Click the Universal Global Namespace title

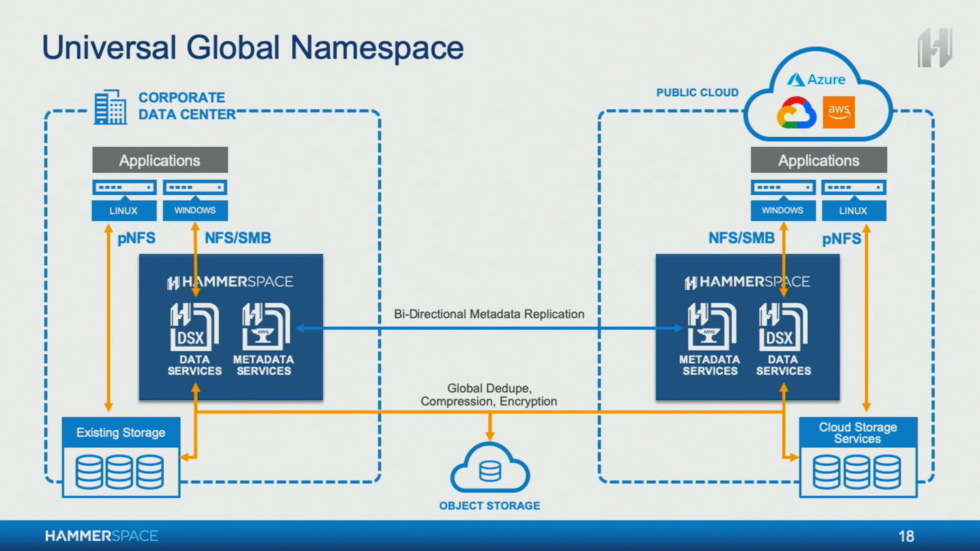pyautogui.click(x=253, y=48)
